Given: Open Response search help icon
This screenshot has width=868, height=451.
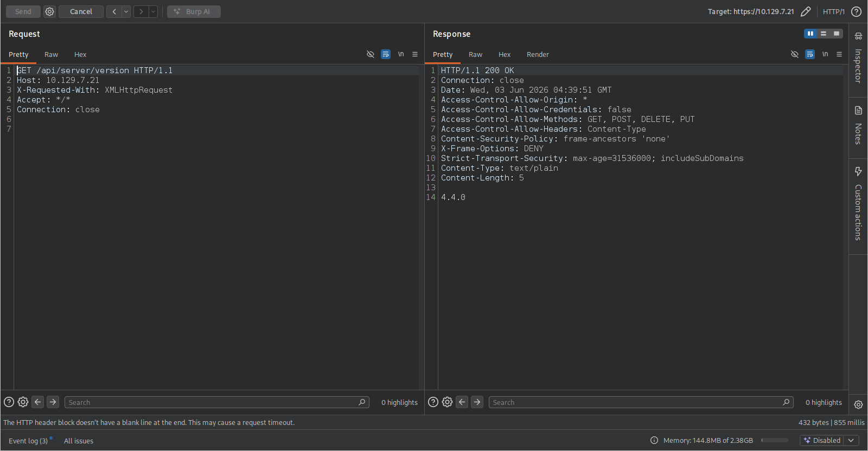Looking at the screenshot, I should (433, 402).
